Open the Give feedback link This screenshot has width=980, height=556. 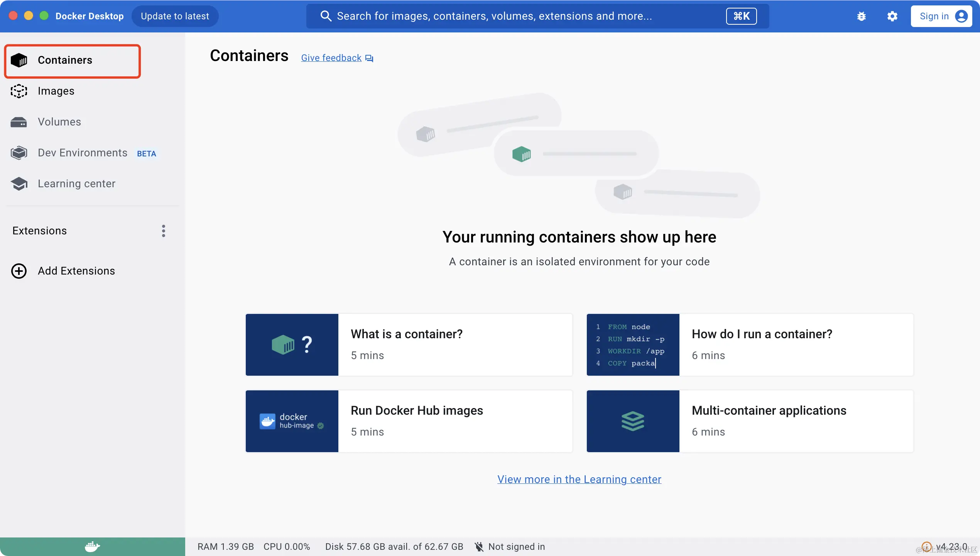[x=331, y=58]
